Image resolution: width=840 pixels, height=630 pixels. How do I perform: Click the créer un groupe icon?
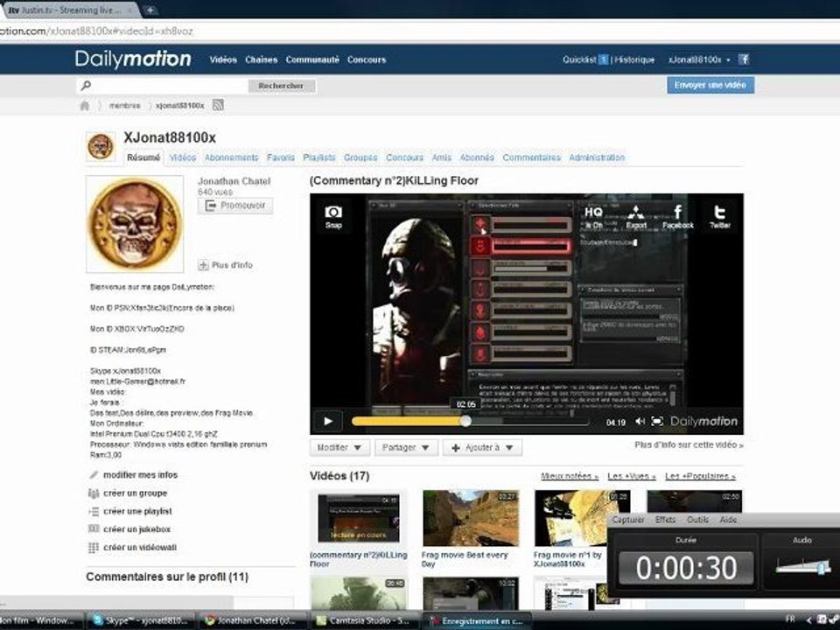pyautogui.click(x=94, y=493)
